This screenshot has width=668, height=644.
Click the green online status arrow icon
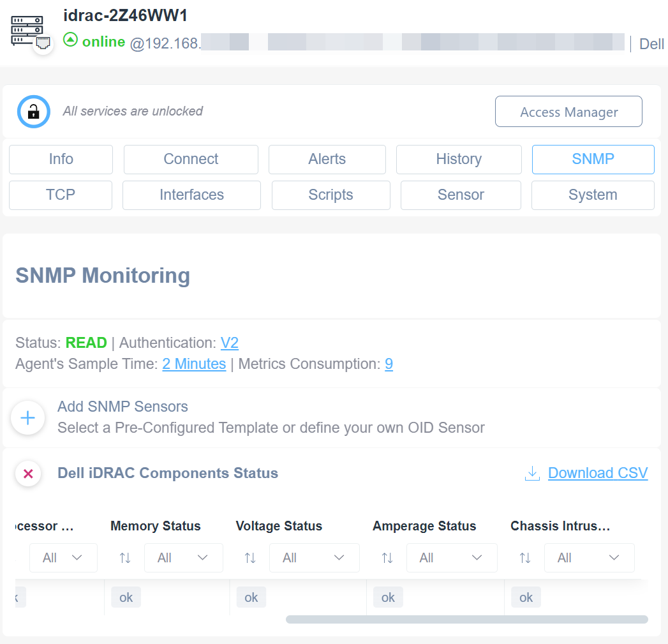(70, 40)
